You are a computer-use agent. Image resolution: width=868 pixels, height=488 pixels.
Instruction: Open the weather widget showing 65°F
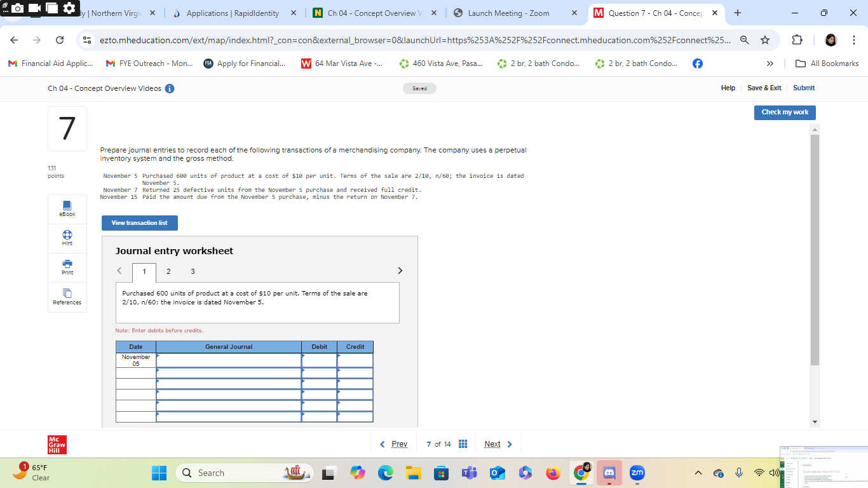click(32, 472)
